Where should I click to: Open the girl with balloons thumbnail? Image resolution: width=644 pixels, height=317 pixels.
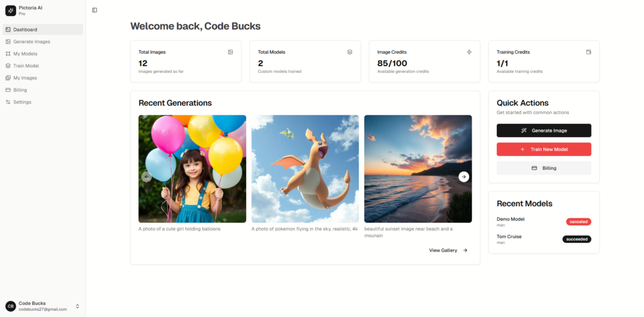[192, 169]
